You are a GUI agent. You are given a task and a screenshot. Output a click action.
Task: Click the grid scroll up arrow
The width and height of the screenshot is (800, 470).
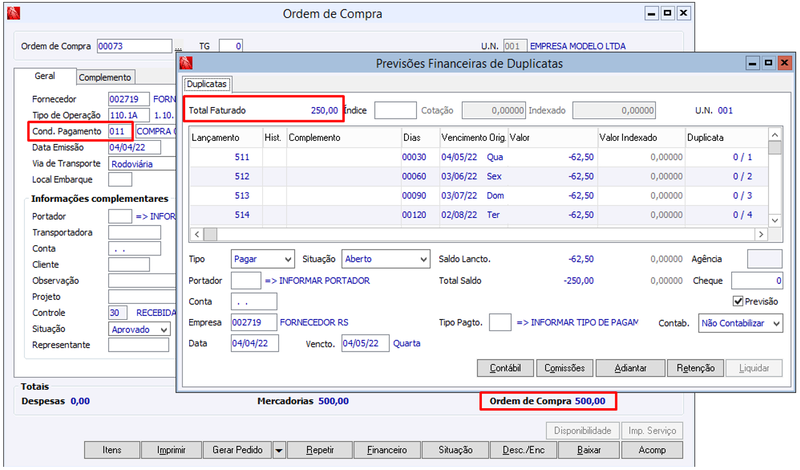click(774, 135)
